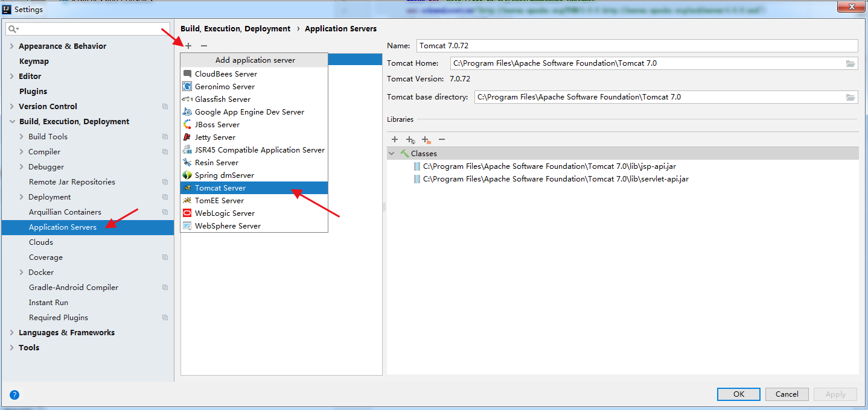The image size is (868, 410).
Task: Select JBoss Server option
Action: tap(254, 124)
